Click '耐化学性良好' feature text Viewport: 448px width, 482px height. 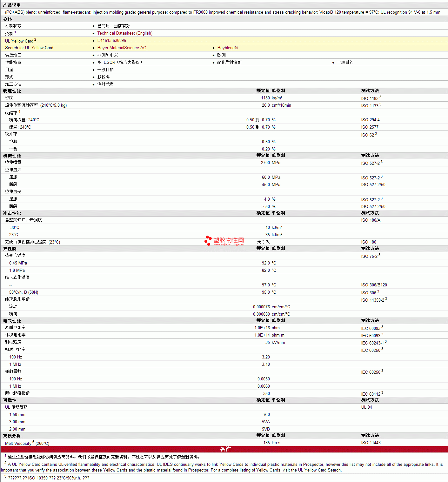230,62
